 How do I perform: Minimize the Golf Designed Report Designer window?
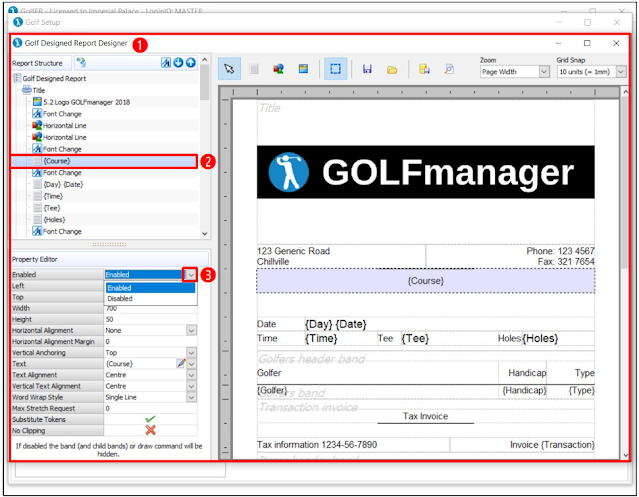click(558, 43)
